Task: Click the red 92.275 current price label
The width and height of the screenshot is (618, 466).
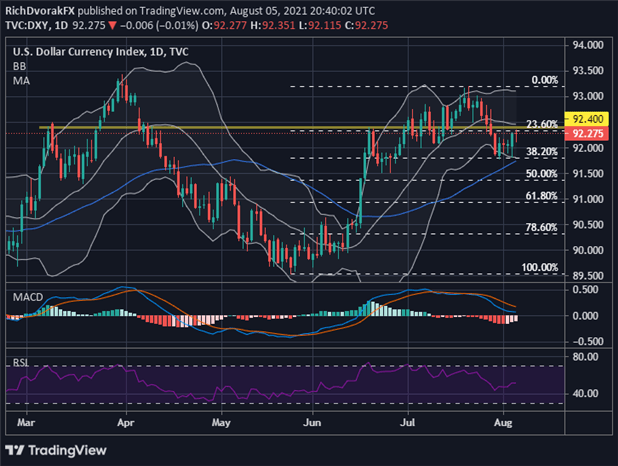Action: [x=587, y=133]
